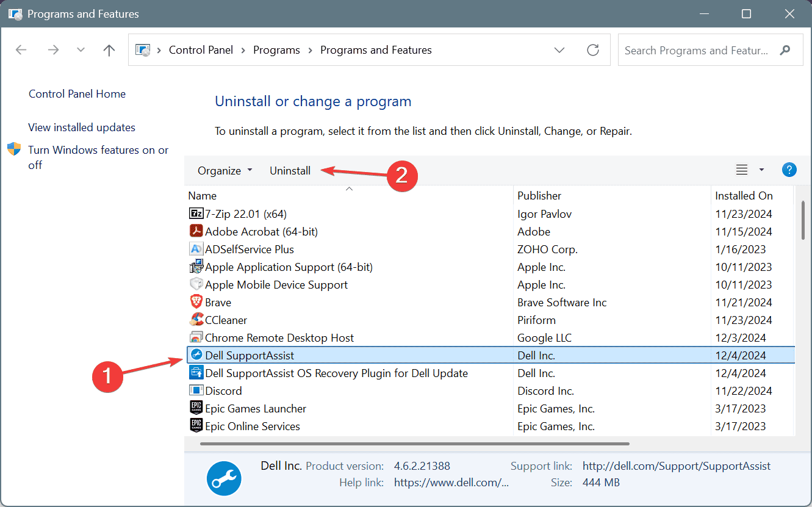The height and width of the screenshot is (507, 812).
Task: Select Apple Application Support (64-bit) row
Action: tap(491, 267)
